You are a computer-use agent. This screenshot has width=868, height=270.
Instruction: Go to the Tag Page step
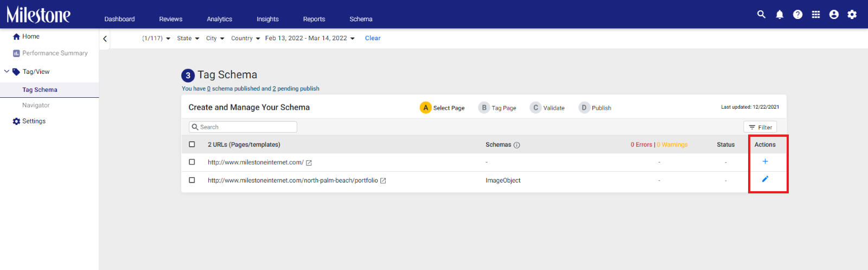coord(503,108)
